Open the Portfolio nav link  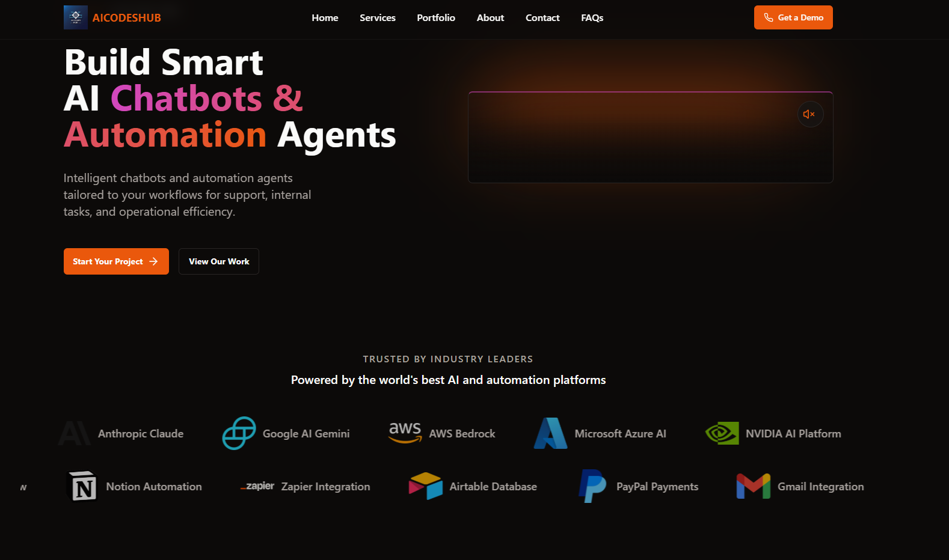click(436, 18)
